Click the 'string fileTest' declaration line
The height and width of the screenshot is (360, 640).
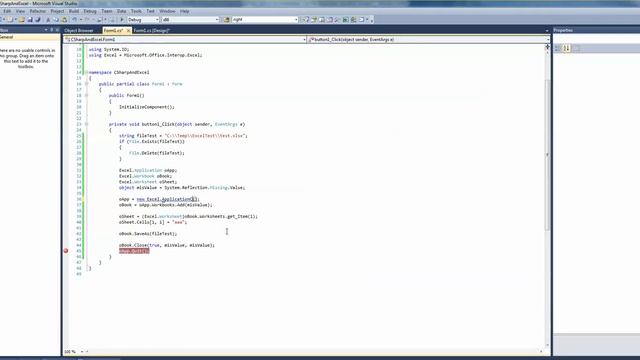(183, 136)
